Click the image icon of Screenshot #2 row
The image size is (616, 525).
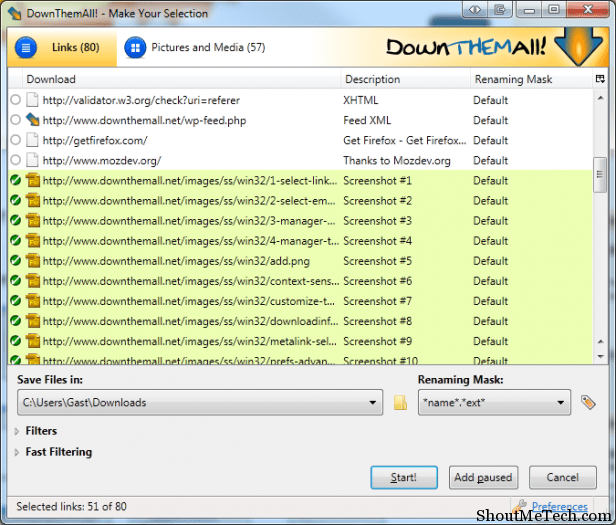pyautogui.click(x=33, y=200)
